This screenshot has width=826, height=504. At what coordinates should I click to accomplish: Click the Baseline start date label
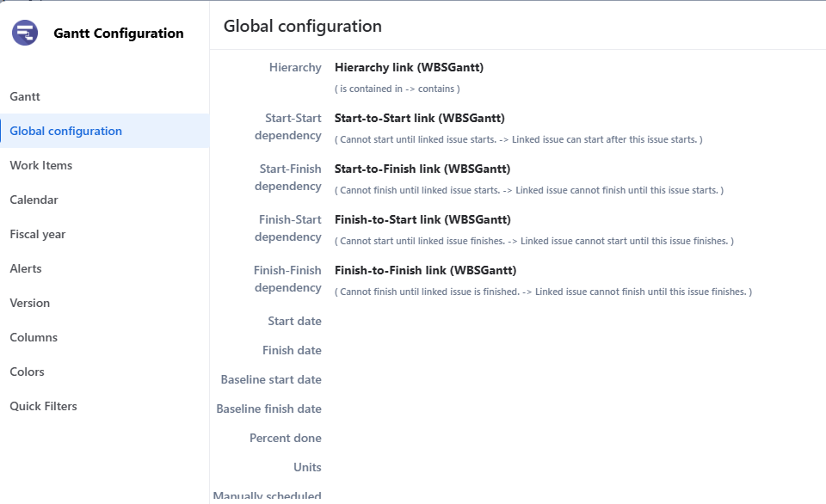(271, 379)
